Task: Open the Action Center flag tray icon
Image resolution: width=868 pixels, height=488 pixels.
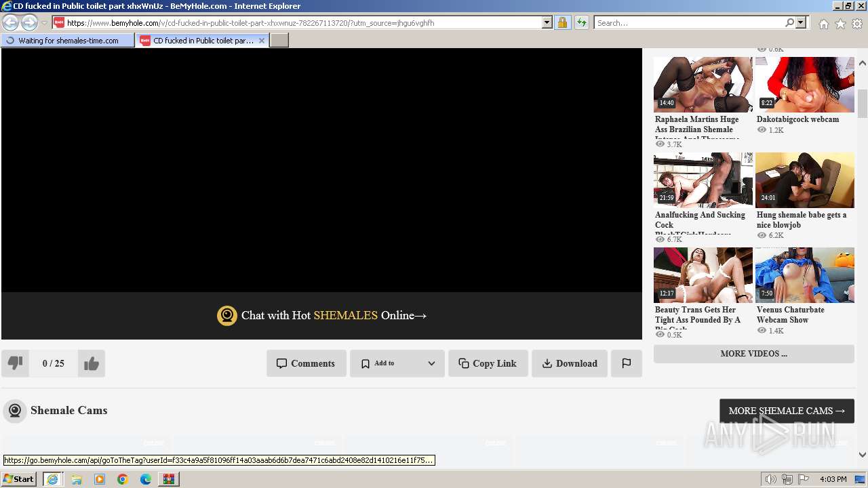Action: 804,479
